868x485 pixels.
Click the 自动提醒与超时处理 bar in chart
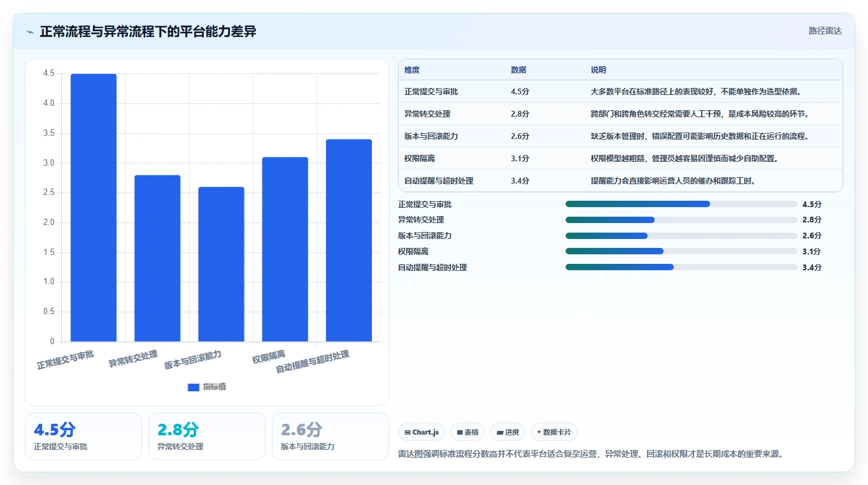point(349,240)
